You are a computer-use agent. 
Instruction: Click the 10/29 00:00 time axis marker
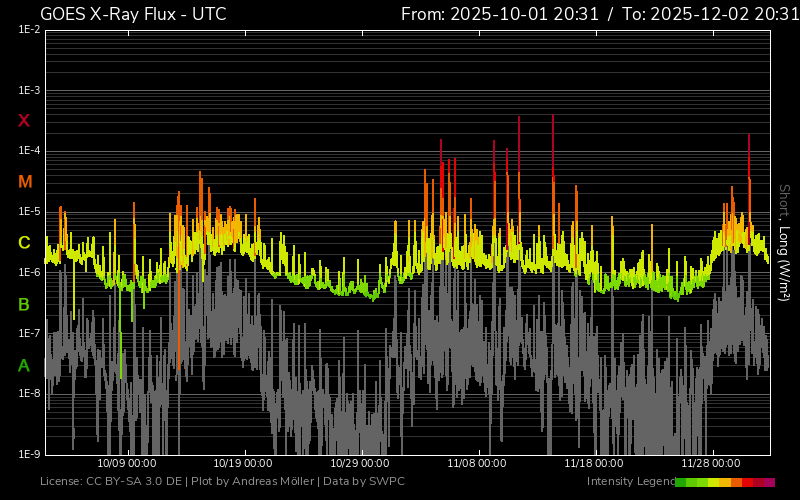tap(361, 463)
